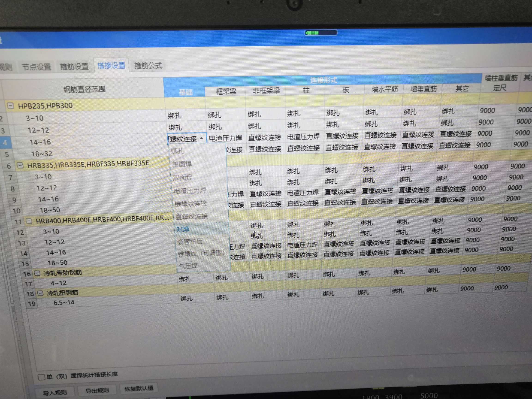
Task: Choose 直螺纹连接 from the dropdown list
Action: point(192,216)
